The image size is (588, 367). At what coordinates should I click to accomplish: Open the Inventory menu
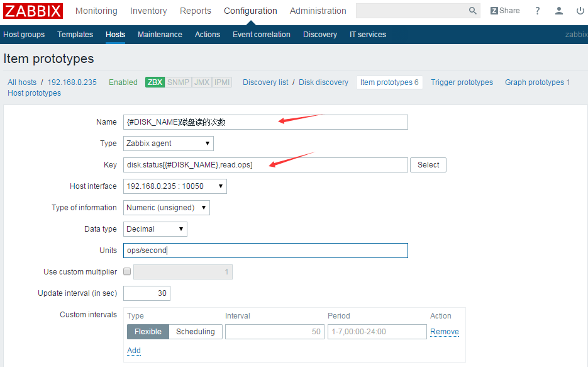[148, 11]
